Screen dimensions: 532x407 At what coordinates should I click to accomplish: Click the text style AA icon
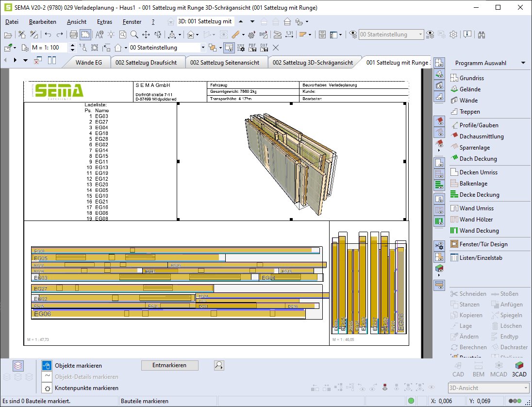tap(100, 34)
